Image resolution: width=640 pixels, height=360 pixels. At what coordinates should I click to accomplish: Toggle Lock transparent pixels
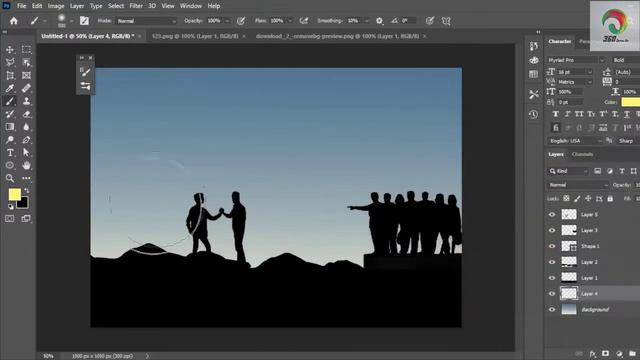[x=567, y=198]
